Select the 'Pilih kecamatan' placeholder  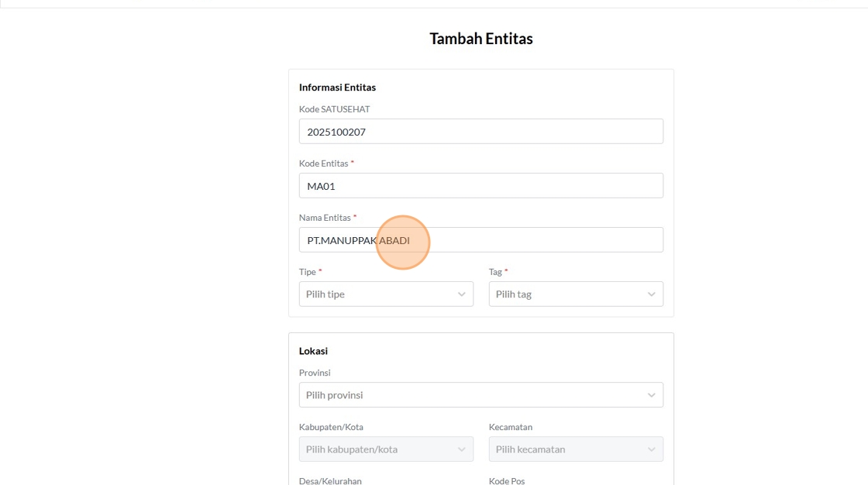coord(531,449)
